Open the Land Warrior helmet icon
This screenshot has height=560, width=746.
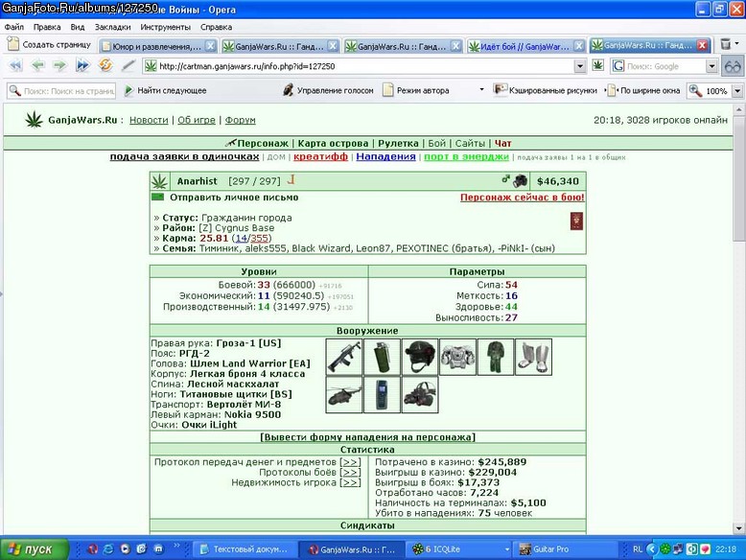pos(420,357)
